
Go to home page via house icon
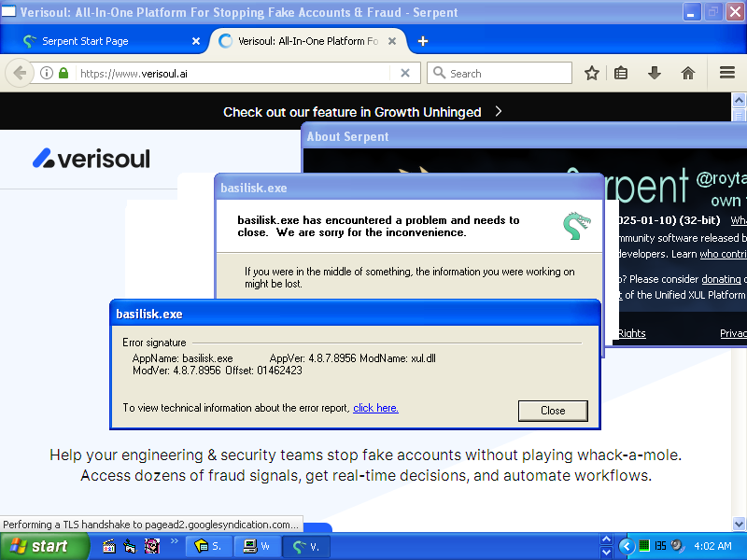(688, 74)
